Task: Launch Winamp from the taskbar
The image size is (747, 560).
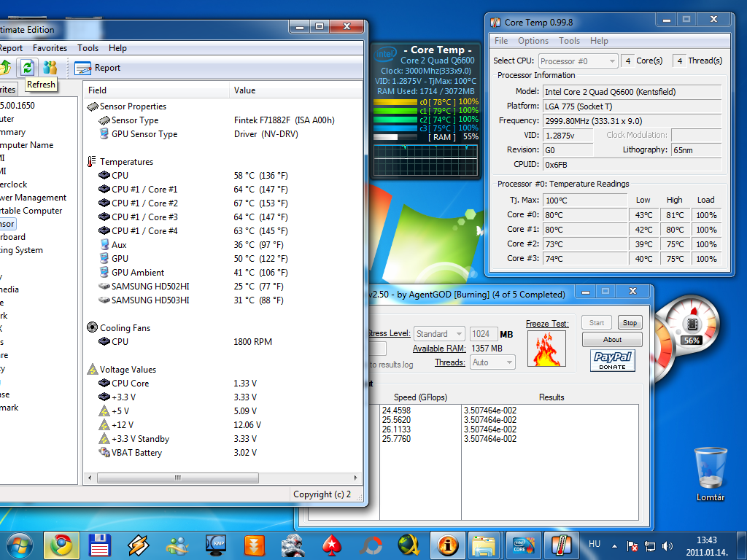Action: tap(138, 545)
